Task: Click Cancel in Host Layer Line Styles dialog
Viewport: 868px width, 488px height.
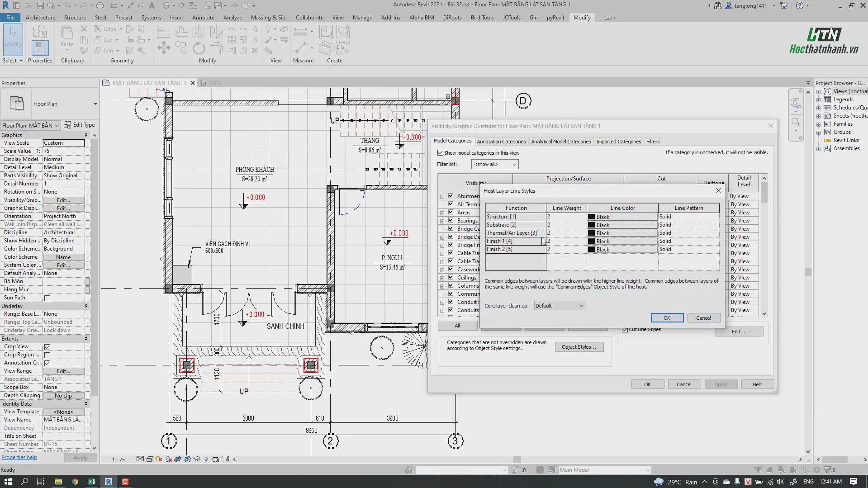Action: (x=703, y=318)
